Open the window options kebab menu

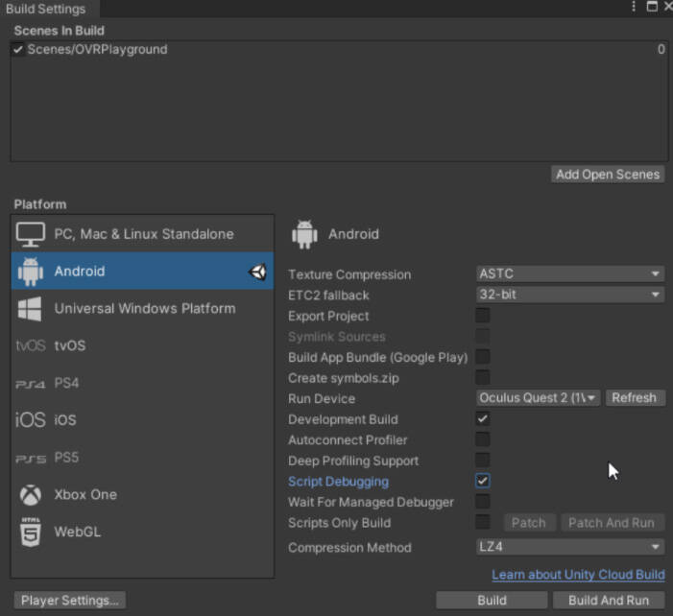634,7
